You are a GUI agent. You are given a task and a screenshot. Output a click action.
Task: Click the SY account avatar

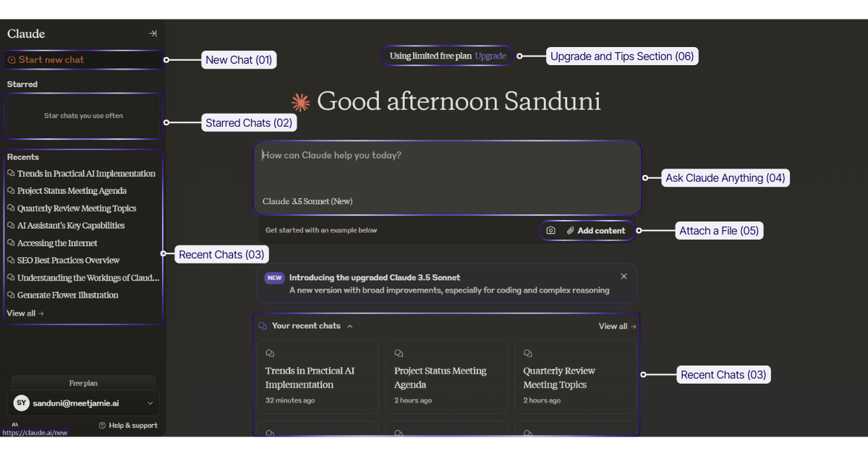coord(22,403)
